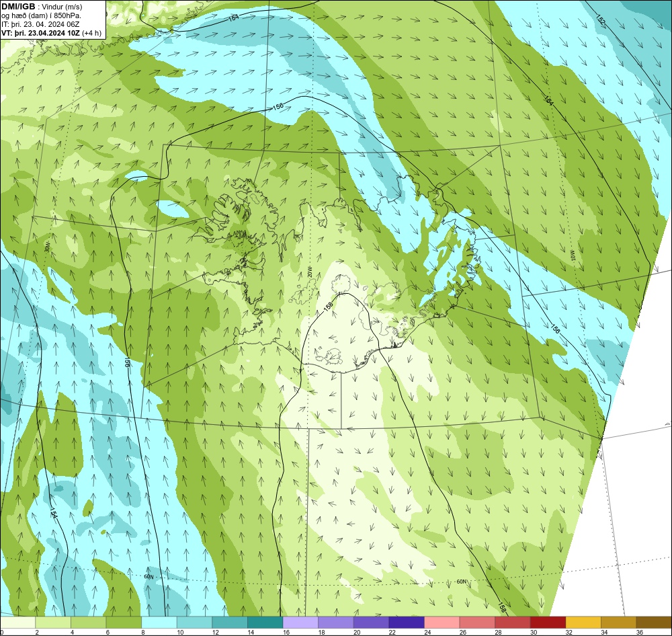
Task: Select the light cyan swatch between 8 and 10
Action: (159, 623)
